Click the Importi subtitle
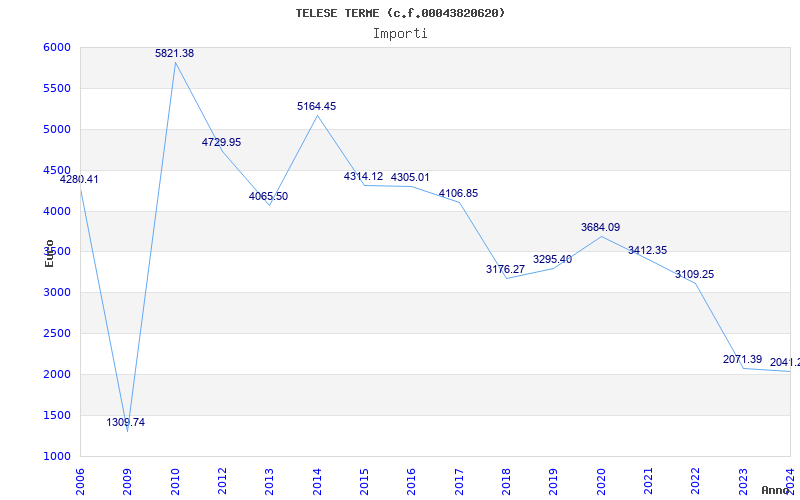 [x=400, y=33]
